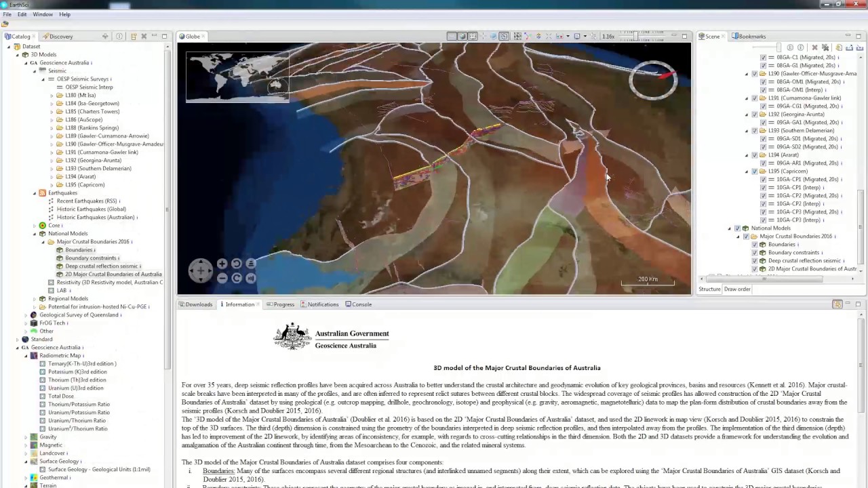Click the export layers icon in Scene toolbar
The width and height of the screenshot is (868, 488).
[x=850, y=47]
